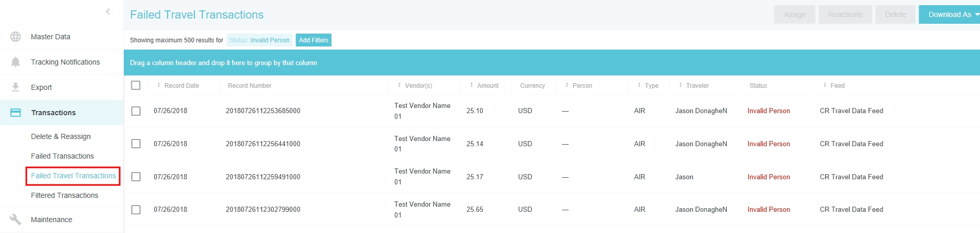This screenshot has height=233, width=980.
Task: Check the row for record 20180726112253685000
Action: (x=136, y=111)
